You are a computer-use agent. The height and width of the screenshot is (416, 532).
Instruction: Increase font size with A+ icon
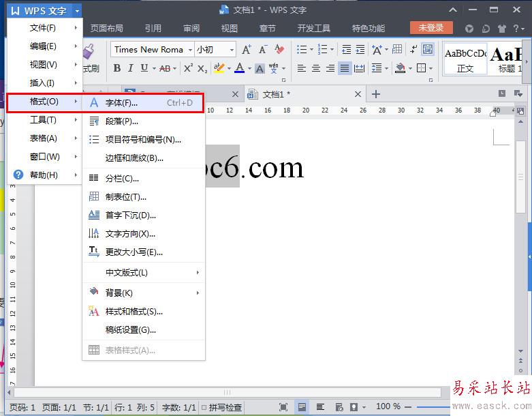click(x=247, y=50)
